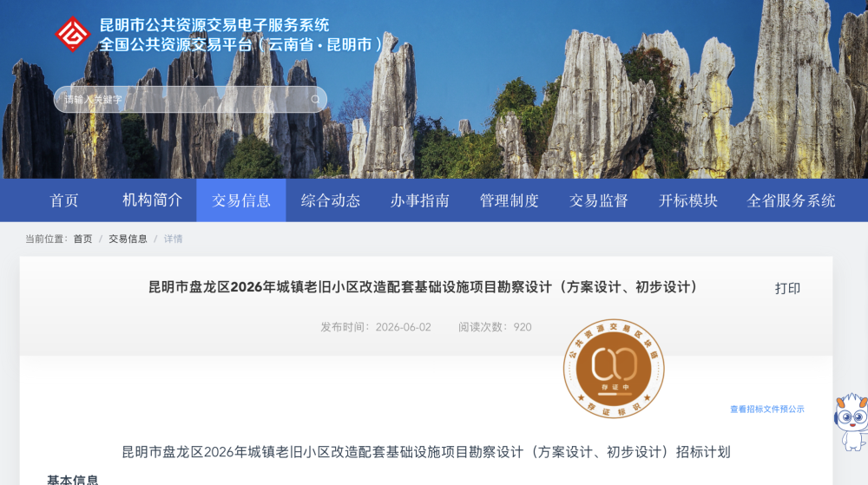Open the robot assistant mascot
Image resolution: width=868 pixels, height=485 pixels.
(x=852, y=422)
